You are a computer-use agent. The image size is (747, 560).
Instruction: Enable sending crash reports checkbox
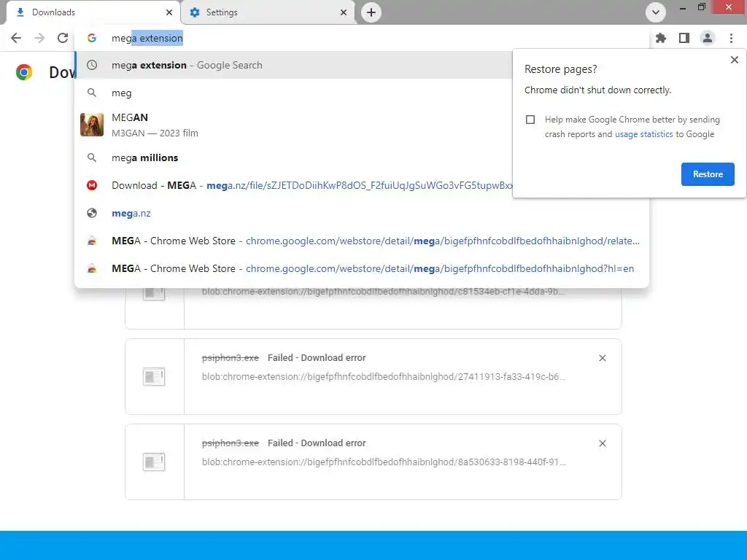(x=530, y=120)
